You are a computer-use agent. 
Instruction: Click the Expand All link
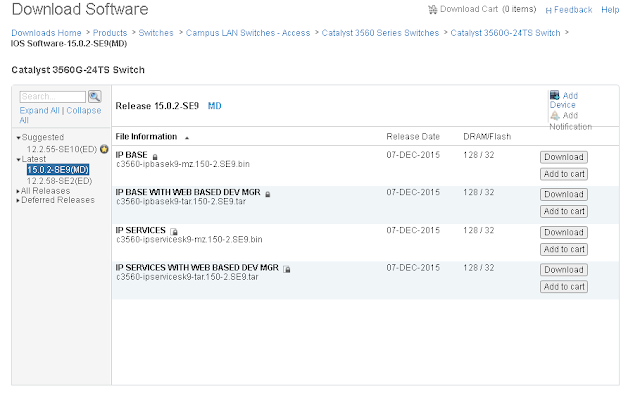pos(40,111)
